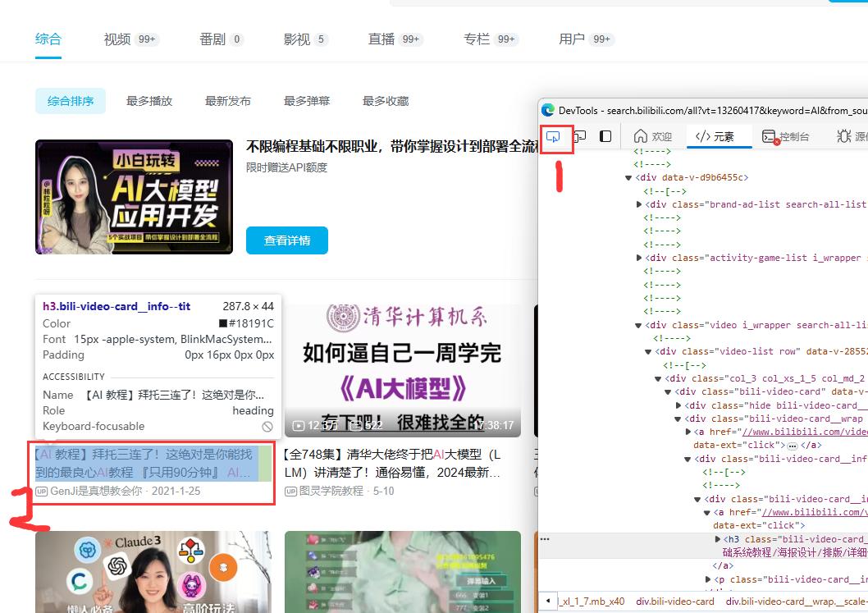
Task: Click the home icon on the 欢迎 tab
Action: tap(639, 136)
